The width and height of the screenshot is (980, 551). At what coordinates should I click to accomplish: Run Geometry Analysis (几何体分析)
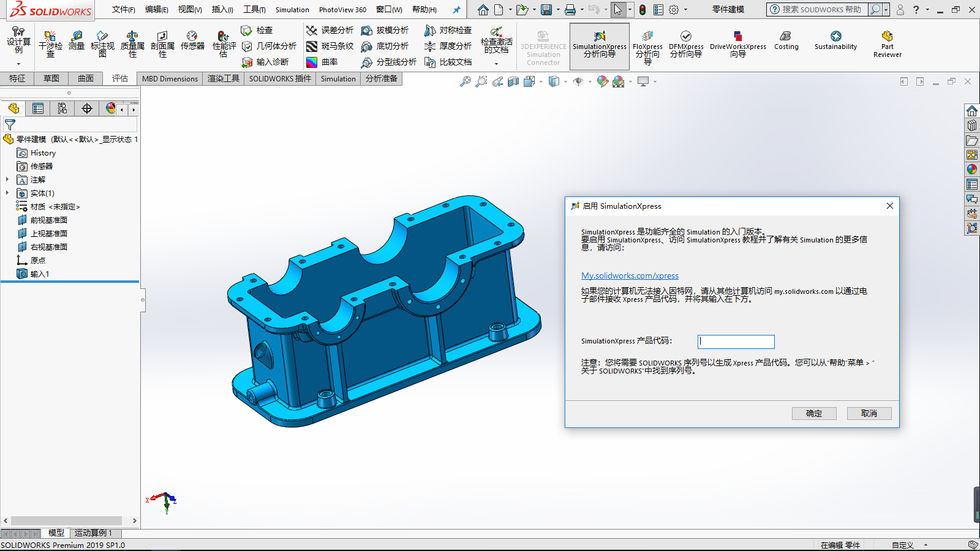click(269, 46)
